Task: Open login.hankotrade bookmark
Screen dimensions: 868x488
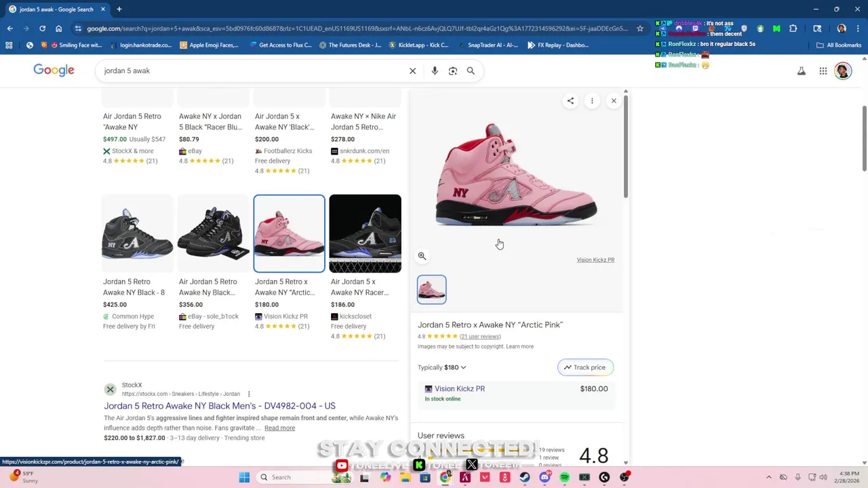Action: pyautogui.click(x=140, y=45)
